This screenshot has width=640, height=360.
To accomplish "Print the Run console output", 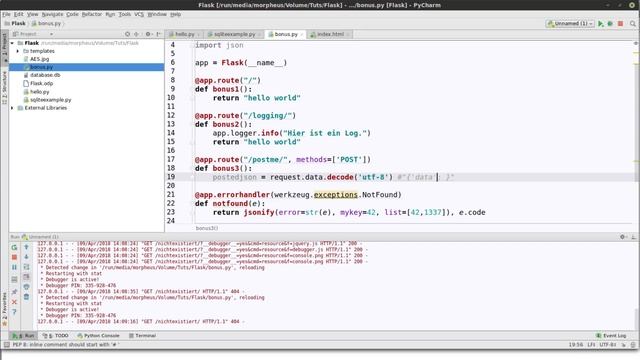I will 26,287.
